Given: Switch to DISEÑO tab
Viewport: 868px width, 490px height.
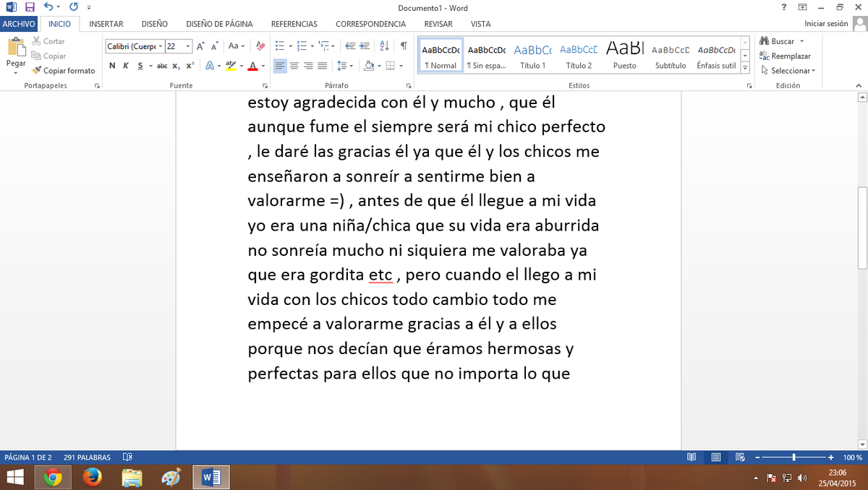Looking at the screenshot, I should coord(155,24).
